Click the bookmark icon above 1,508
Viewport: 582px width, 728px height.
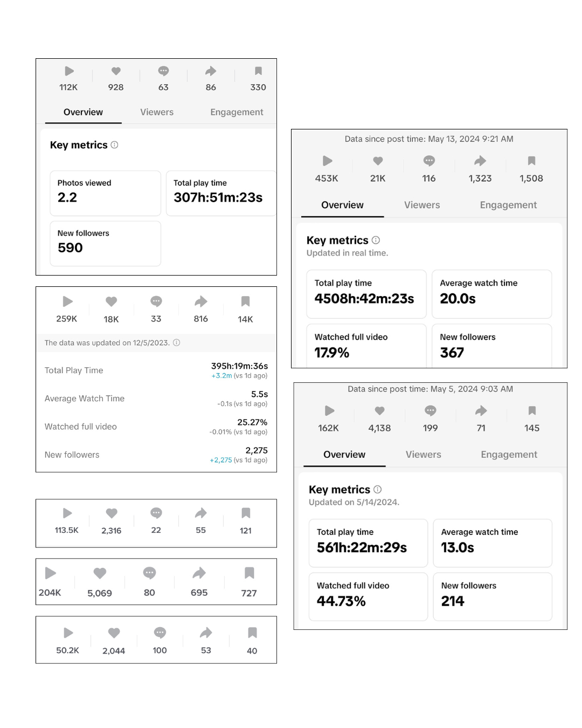(531, 161)
